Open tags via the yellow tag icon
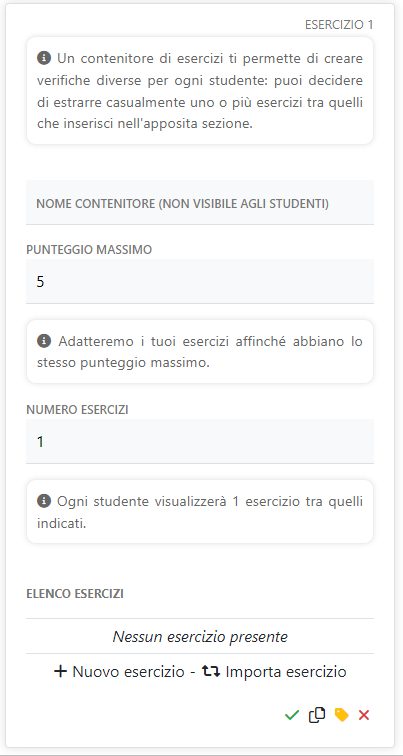The image size is (403, 756). point(341,715)
